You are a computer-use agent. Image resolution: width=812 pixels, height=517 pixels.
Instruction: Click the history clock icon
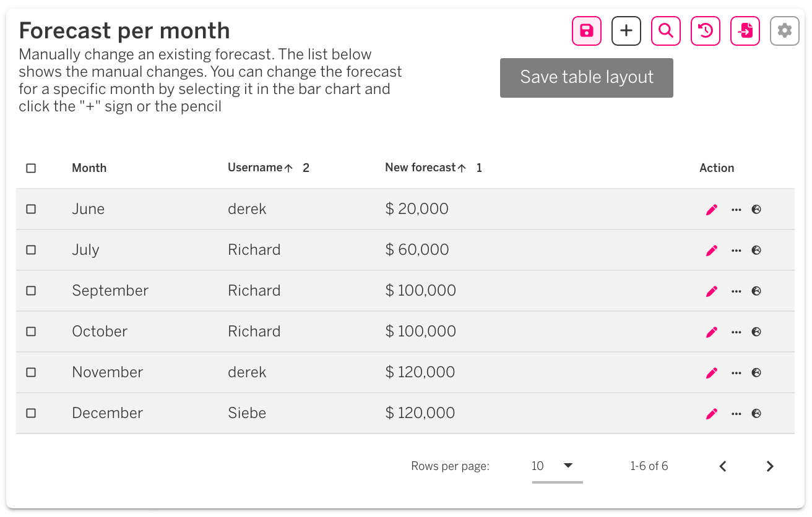click(x=706, y=31)
